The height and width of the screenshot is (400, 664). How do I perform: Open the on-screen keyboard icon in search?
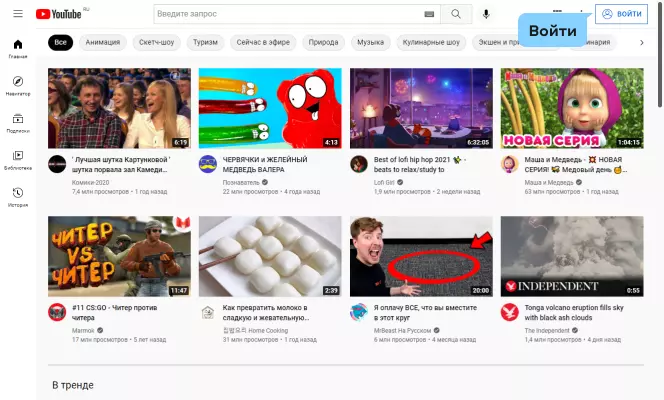click(429, 14)
